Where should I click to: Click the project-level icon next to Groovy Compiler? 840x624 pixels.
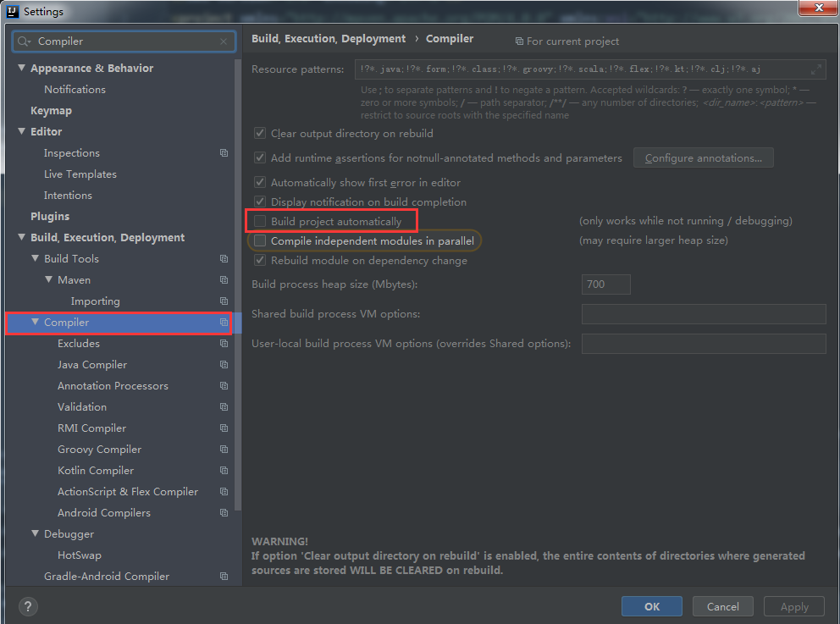tap(224, 450)
